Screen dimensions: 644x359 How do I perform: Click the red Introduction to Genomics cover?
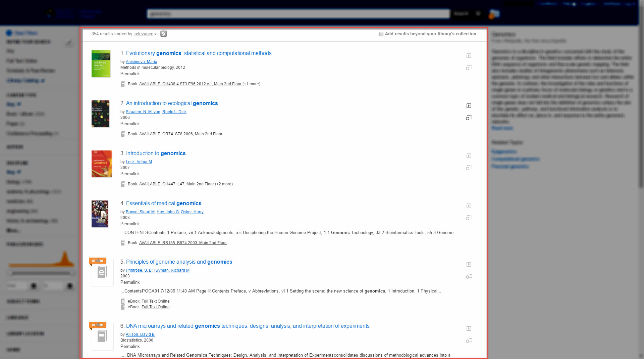click(101, 164)
